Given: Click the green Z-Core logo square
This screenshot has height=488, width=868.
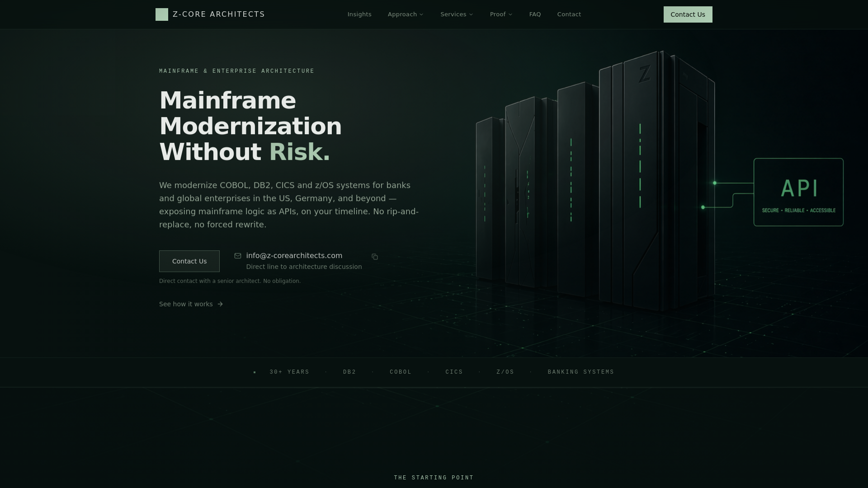Looking at the screenshot, I should click(162, 14).
